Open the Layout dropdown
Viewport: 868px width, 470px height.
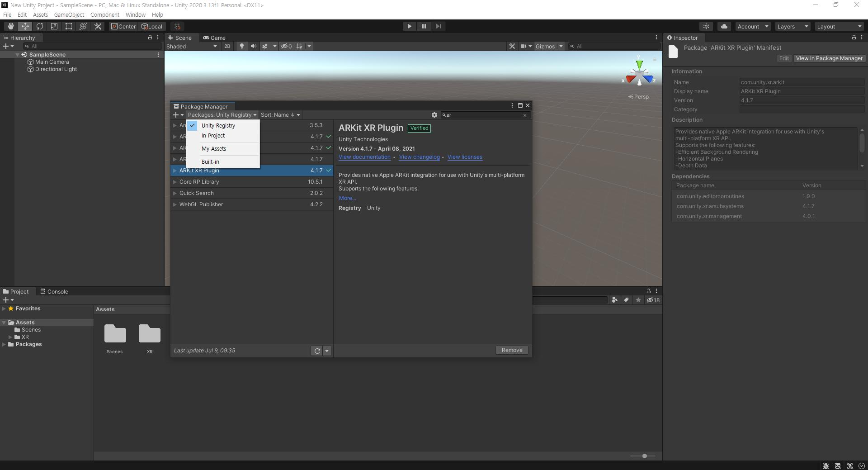click(839, 26)
